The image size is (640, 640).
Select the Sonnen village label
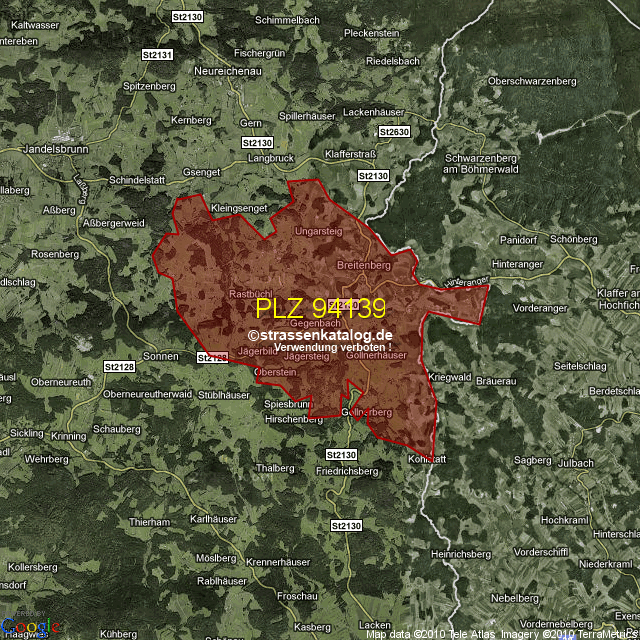[161, 356]
